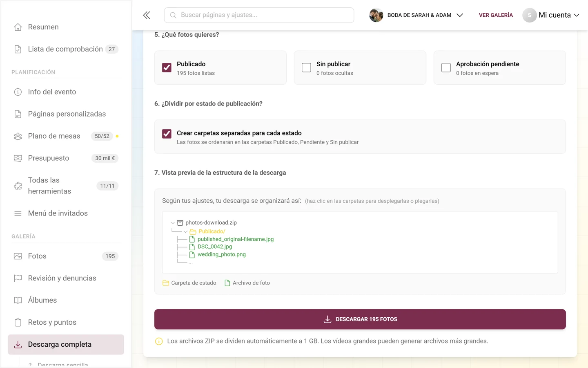Select DSC_0042.jpg in the preview tree
Viewport: 588px width, 368px height.
[x=215, y=247]
